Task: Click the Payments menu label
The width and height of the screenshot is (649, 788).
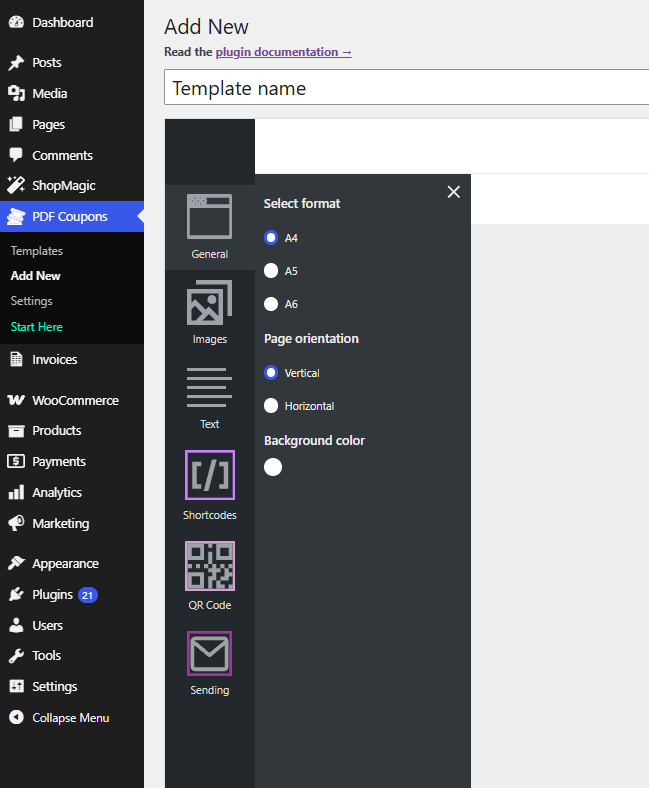Action: pyautogui.click(x=59, y=461)
